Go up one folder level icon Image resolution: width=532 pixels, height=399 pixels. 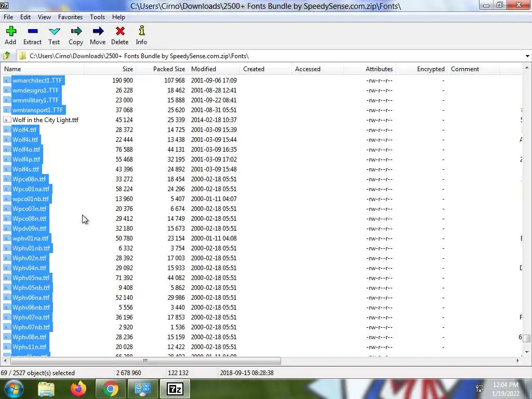pyautogui.click(x=6, y=56)
